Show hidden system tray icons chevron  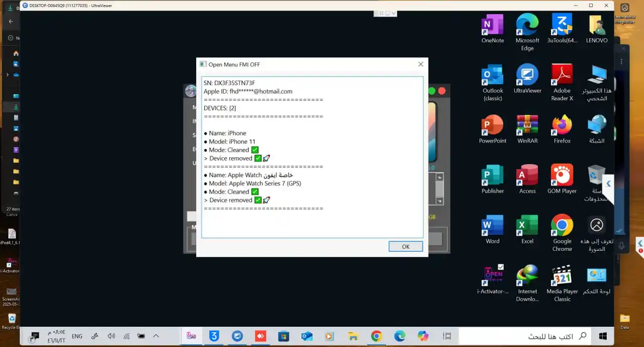[x=156, y=336]
